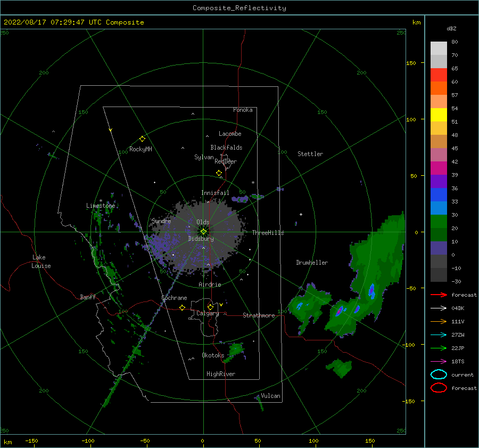Select the bright green 20-30 dBZ swatch
Screen dimensions: 479x448
439,222
